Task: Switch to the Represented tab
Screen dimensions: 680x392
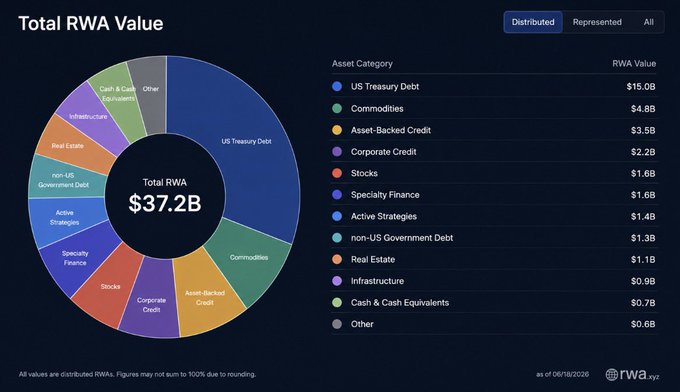Action: click(597, 22)
